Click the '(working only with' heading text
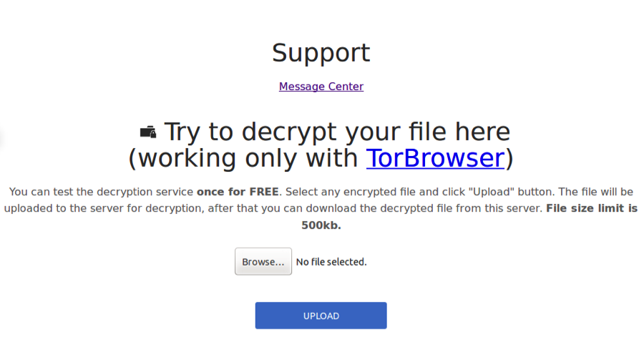644x345 pixels. click(x=243, y=158)
